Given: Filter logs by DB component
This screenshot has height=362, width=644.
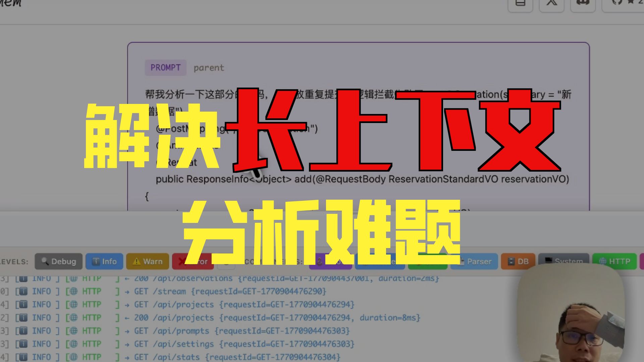Looking at the screenshot, I should pyautogui.click(x=518, y=262).
